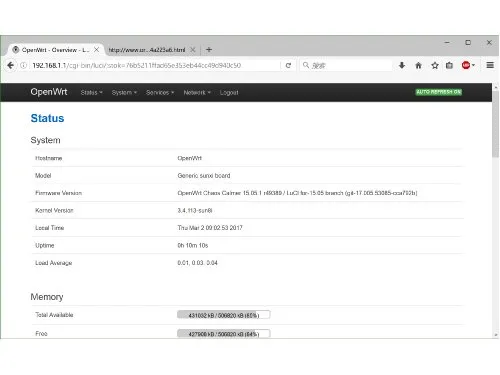Click the Memory section heading
500x375 pixels.
coord(47,297)
